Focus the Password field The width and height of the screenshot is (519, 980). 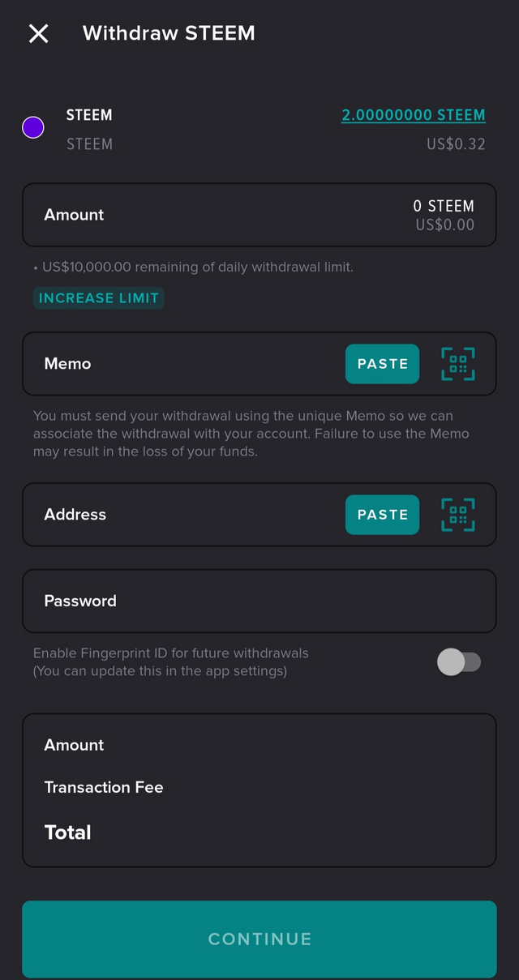259,601
